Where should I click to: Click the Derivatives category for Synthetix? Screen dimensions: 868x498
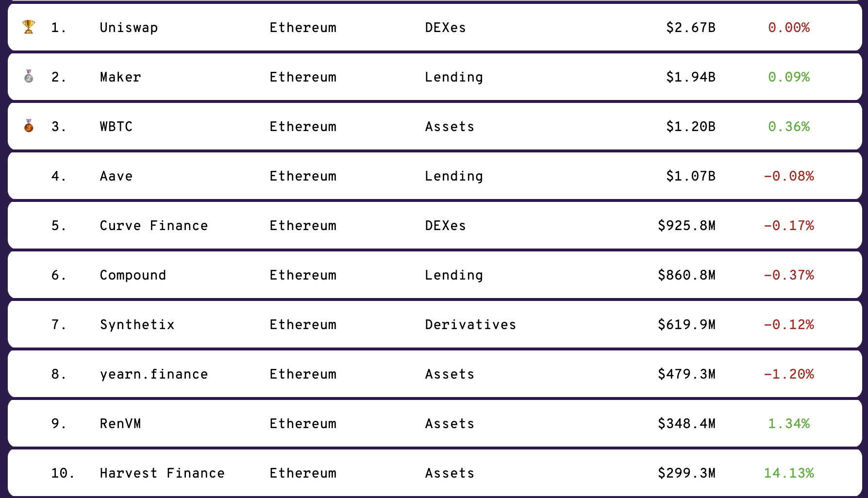tap(470, 325)
